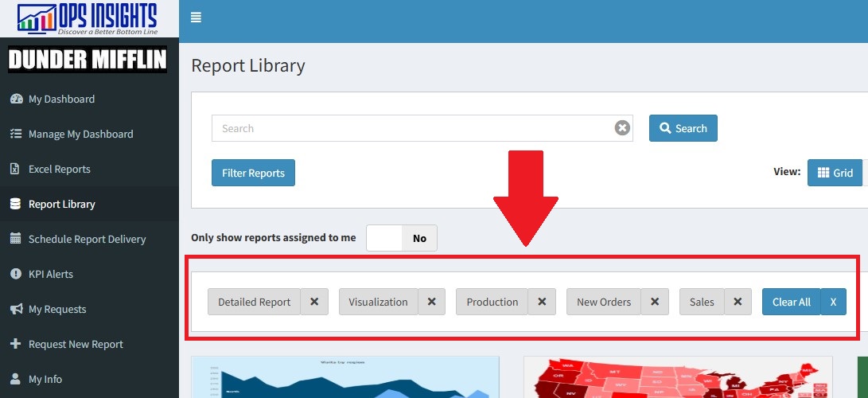Click the Excel Reports file icon
The width and height of the screenshot is (868, 398).
pos(15,169)
